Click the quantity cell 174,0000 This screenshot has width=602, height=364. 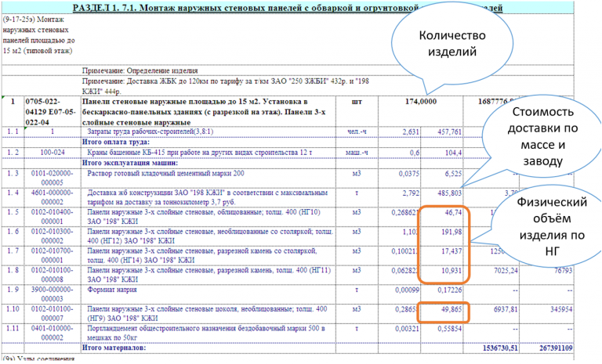[x=421, y=102]
